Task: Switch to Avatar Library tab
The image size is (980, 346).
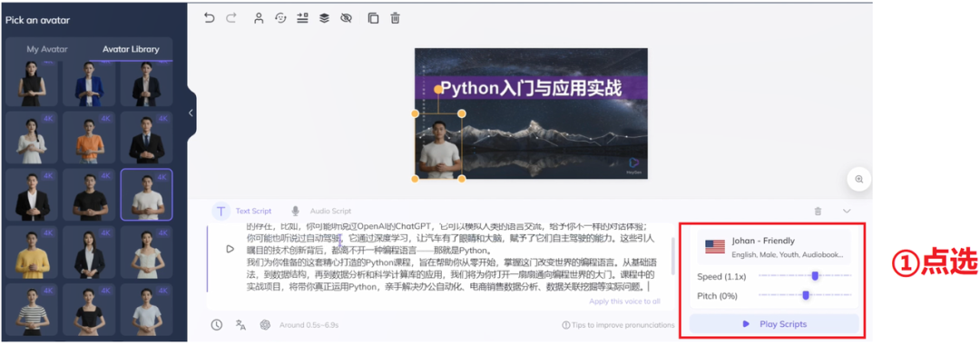Action: pos(131,49)
